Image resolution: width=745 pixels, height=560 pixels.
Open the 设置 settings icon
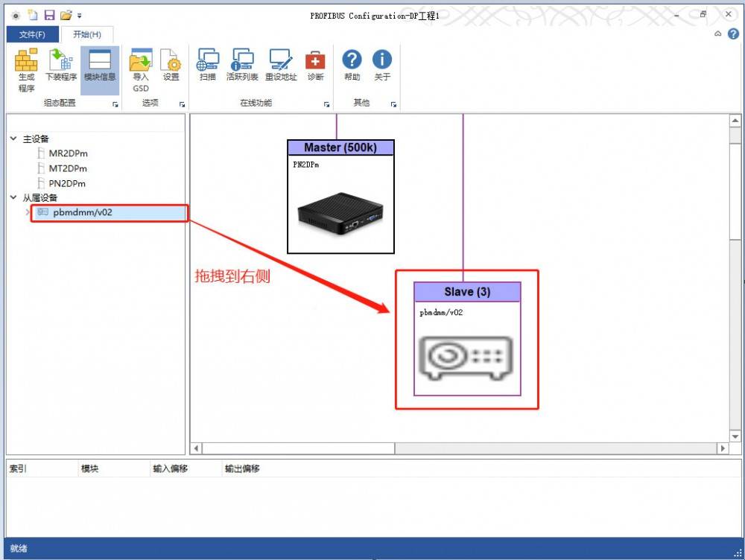pos(171,65)
